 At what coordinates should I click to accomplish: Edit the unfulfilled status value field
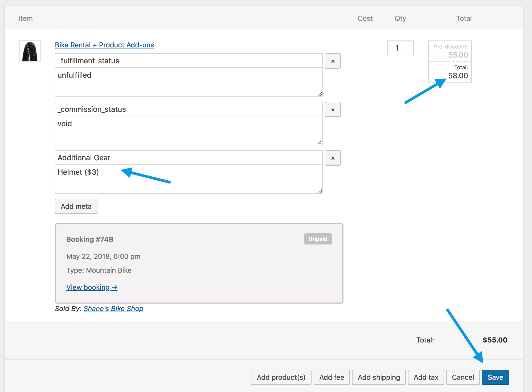189,80
